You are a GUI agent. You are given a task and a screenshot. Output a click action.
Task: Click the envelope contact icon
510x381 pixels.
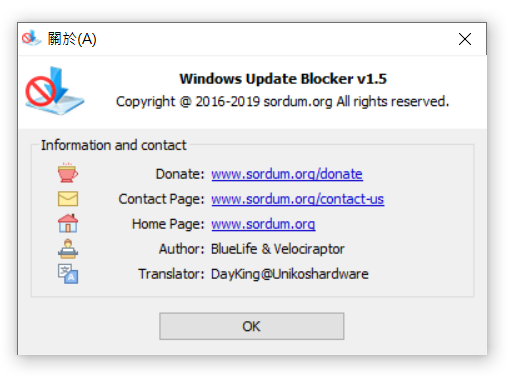click(68, 199)
